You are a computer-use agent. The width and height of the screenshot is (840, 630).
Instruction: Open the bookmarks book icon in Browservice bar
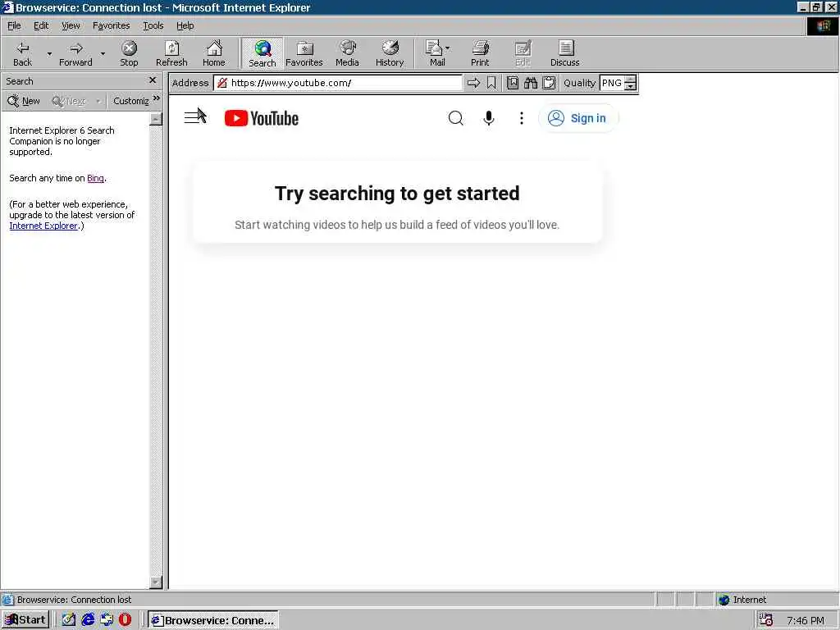[513, 83]
